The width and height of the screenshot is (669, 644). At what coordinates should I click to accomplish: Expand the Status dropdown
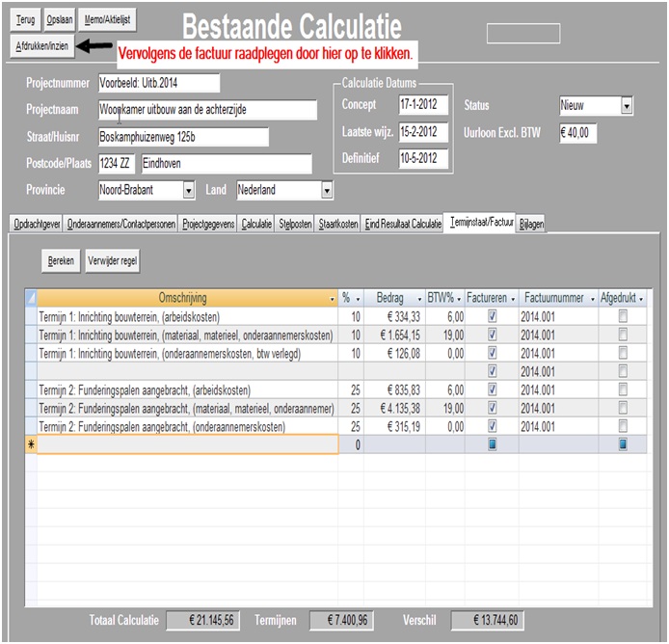point(627,106)
